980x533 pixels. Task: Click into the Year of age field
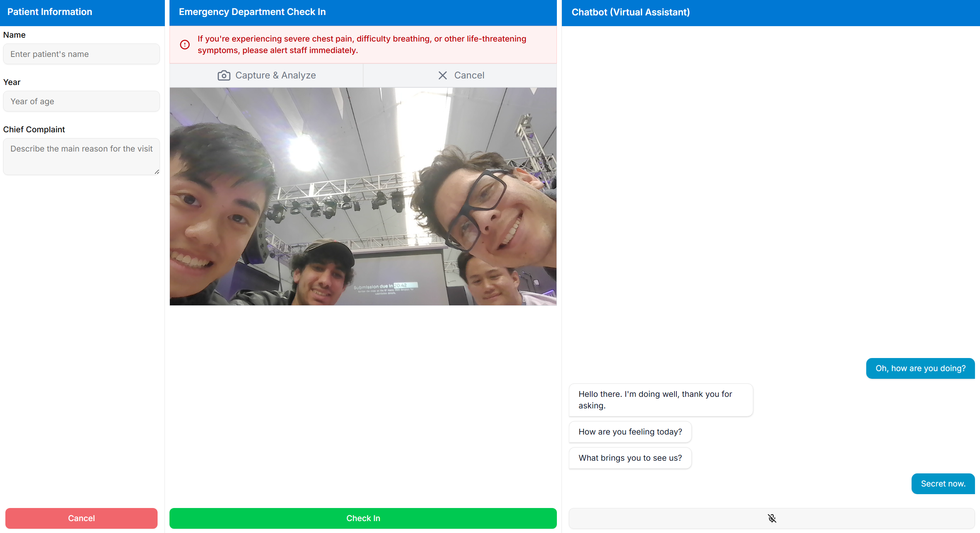tap(81, 102)
